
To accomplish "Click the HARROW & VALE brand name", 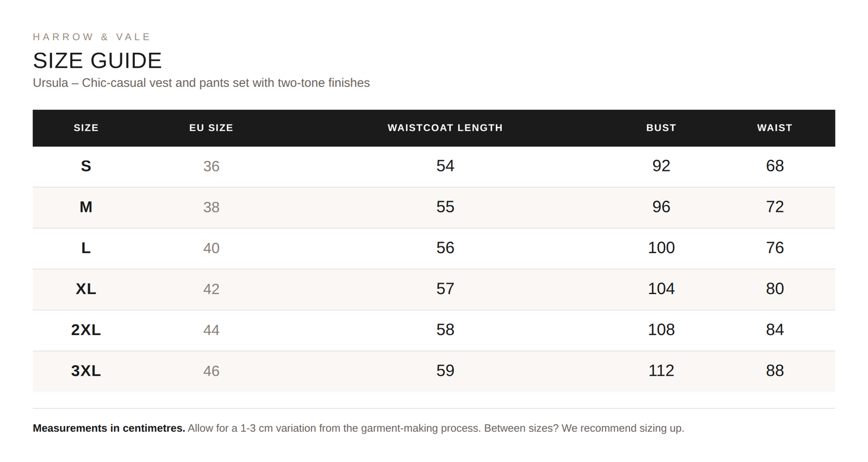I will pyautogui.click(x=91, y=37).
